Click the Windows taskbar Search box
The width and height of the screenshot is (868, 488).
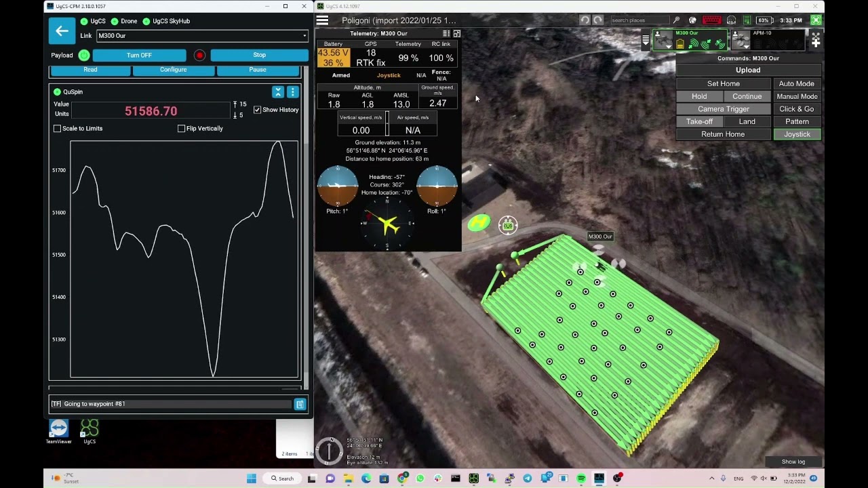point(281,479)
